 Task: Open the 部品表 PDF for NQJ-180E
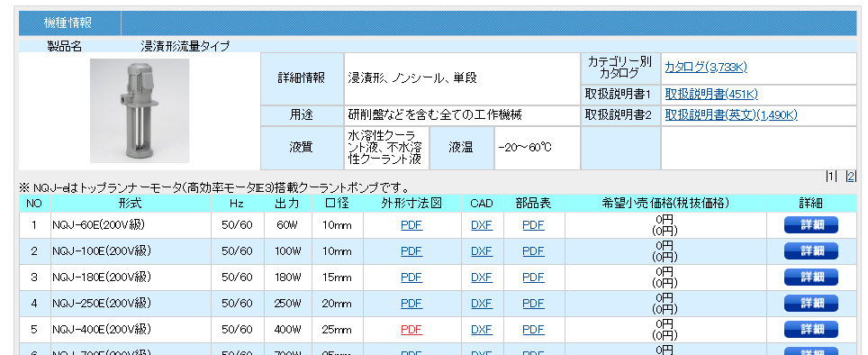coord(534,277)
